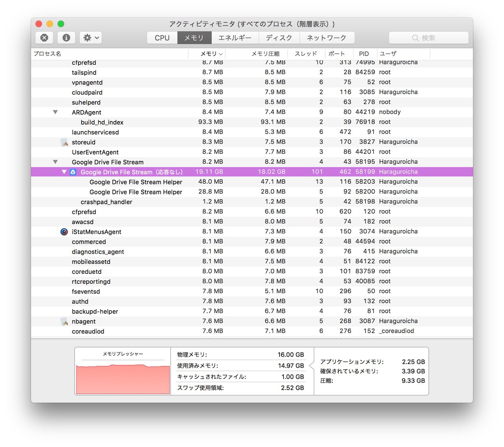Click the storeuid process icon
This screenshot has height=447, width=504.
pos(64,142)
